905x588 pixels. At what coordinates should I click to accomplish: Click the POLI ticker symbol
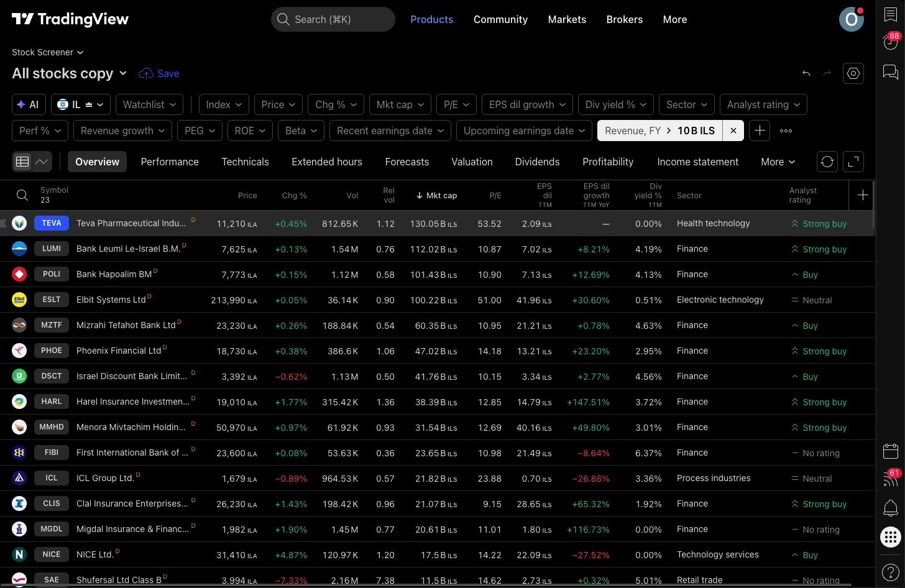52,274
